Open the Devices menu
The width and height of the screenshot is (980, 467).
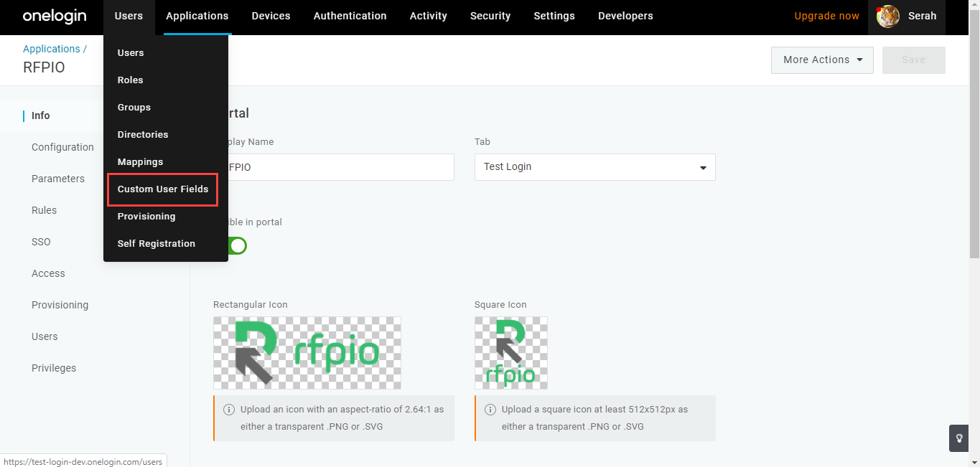(271, 16)
